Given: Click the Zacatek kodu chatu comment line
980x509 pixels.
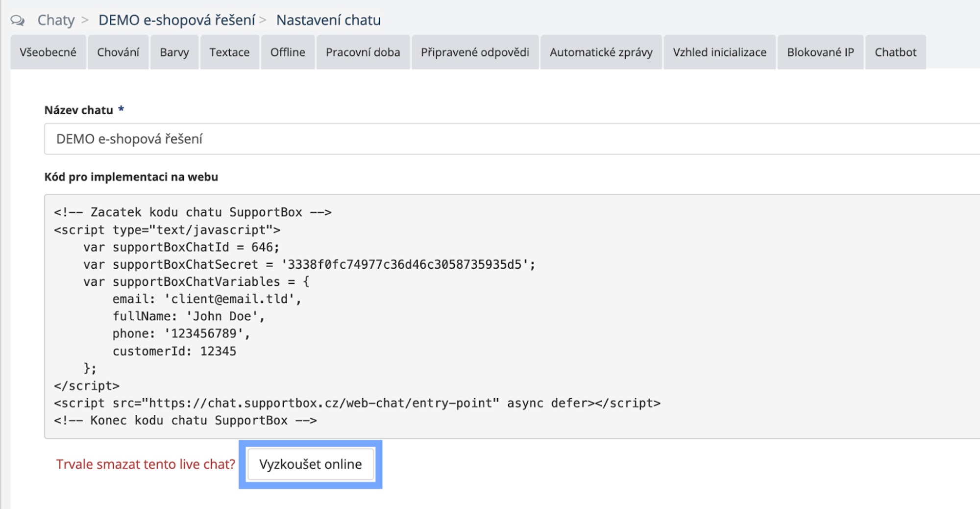Looking at the screenshot, I should (x=193, y=212).
